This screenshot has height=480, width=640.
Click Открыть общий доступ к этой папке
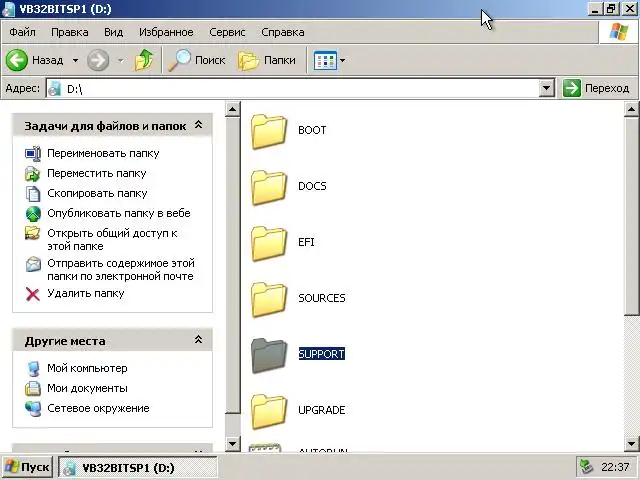pos(112,240)
